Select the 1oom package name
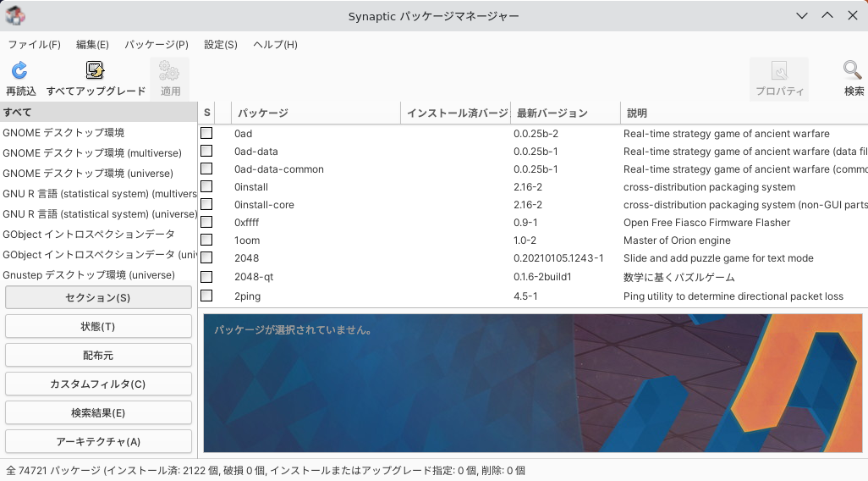The height and width of the screenshot is (481, 868). (247, 240)
